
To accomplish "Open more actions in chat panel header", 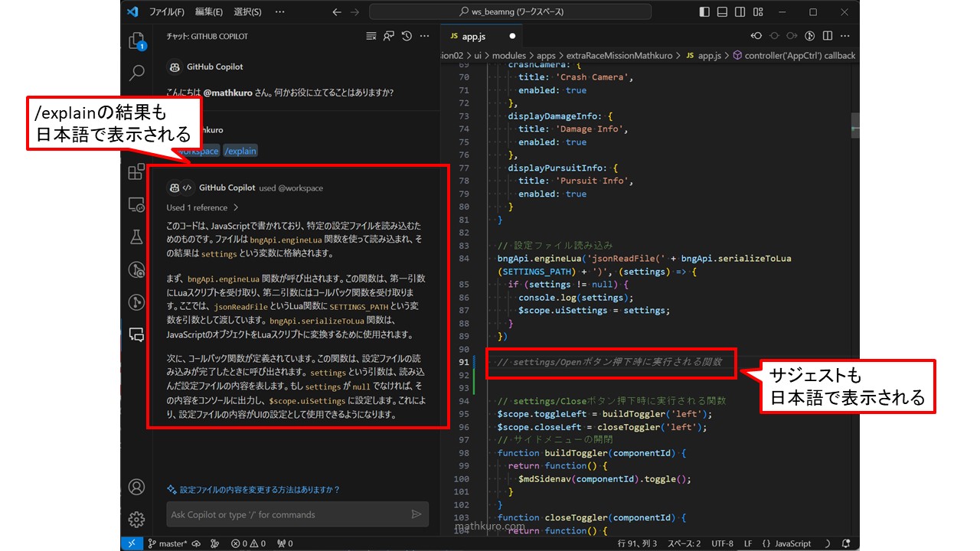I will coord(424,36).
